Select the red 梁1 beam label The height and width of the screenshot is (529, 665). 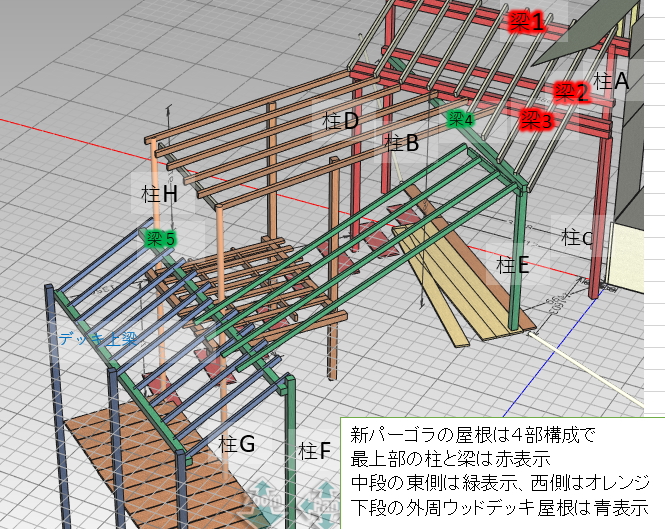click(525, 22)
